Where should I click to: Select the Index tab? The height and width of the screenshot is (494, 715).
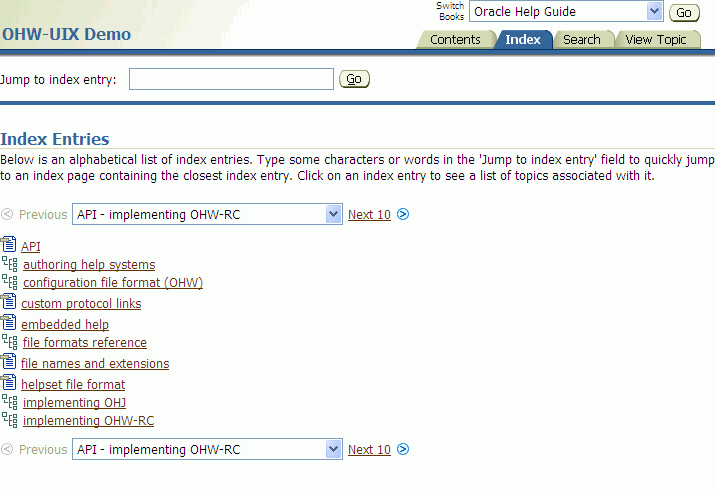[x=523, y=40]
